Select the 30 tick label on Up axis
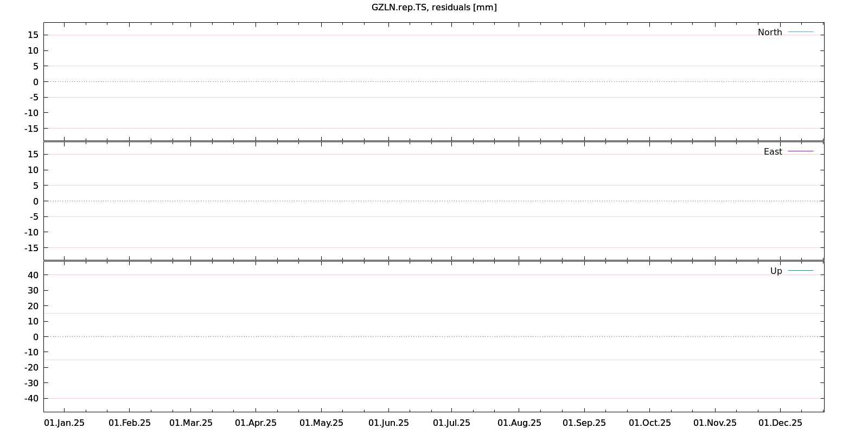 [33, 291]
